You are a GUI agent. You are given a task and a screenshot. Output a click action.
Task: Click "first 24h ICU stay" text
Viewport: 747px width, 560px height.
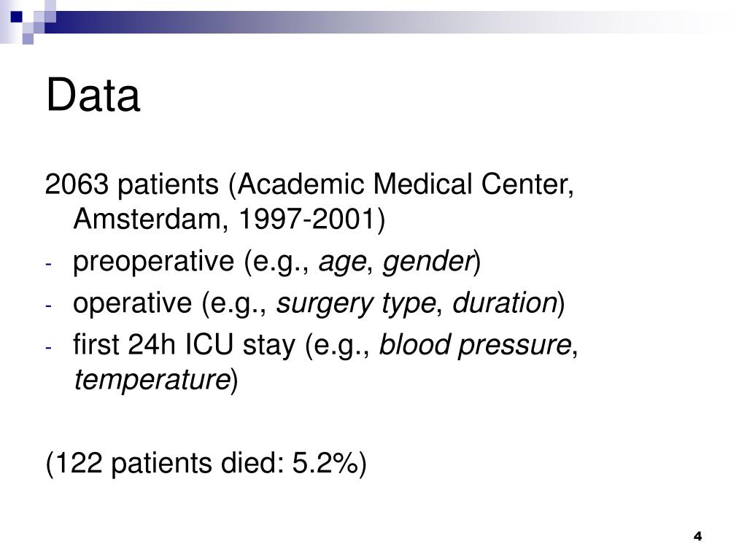[x=184, y=345]
